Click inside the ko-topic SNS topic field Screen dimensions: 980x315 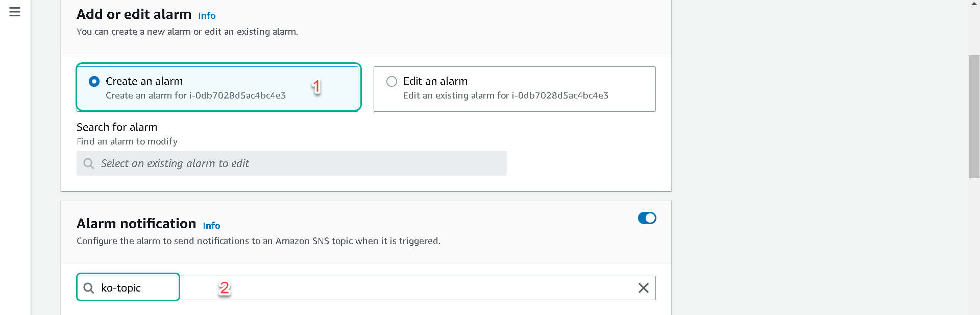click(x=366, y=288)
